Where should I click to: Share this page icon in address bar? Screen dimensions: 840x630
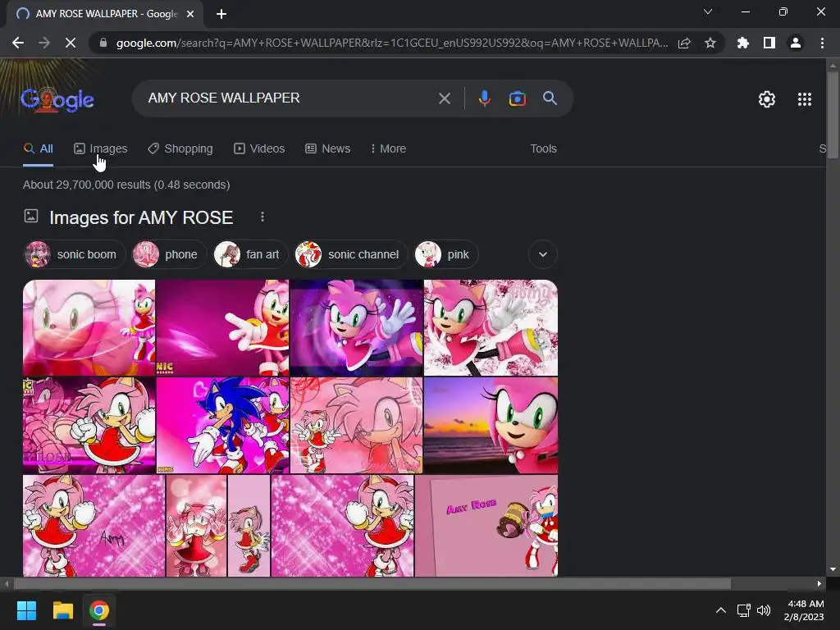[684, 43]
